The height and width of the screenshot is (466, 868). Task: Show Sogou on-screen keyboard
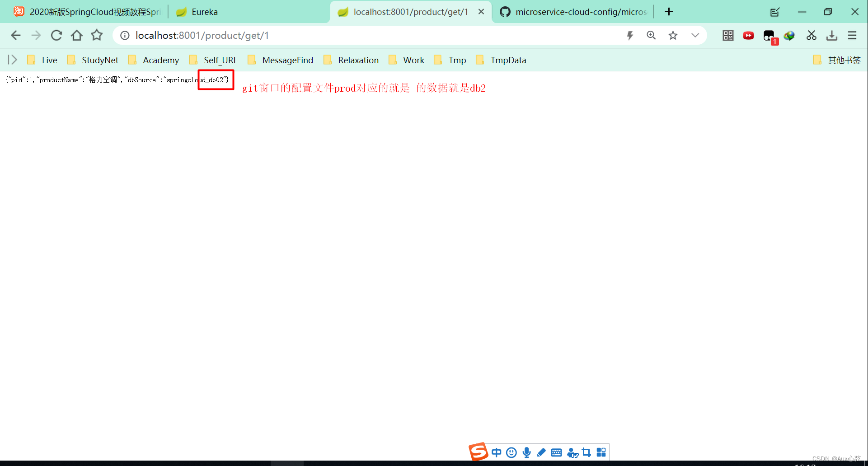(556, 452)
